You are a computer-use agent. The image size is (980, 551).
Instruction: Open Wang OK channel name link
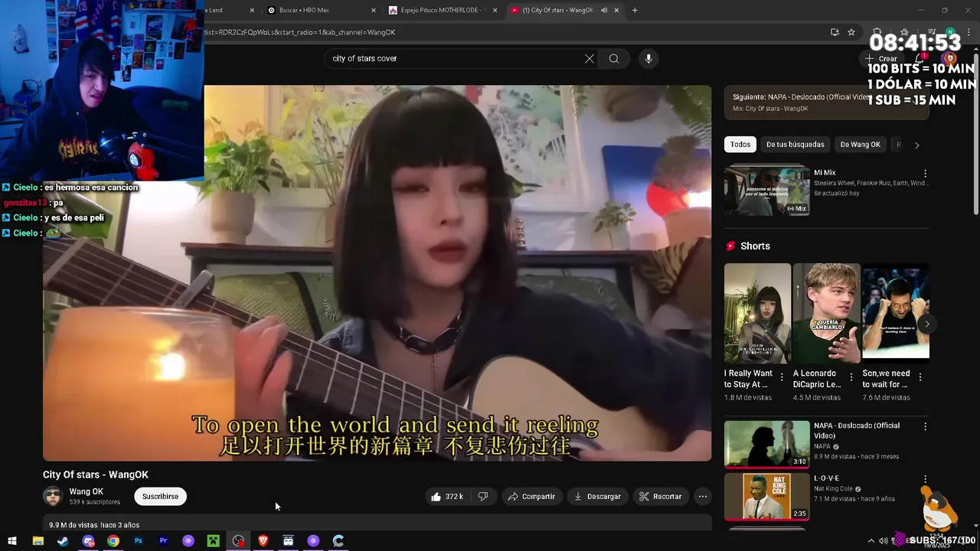(87, 492)
